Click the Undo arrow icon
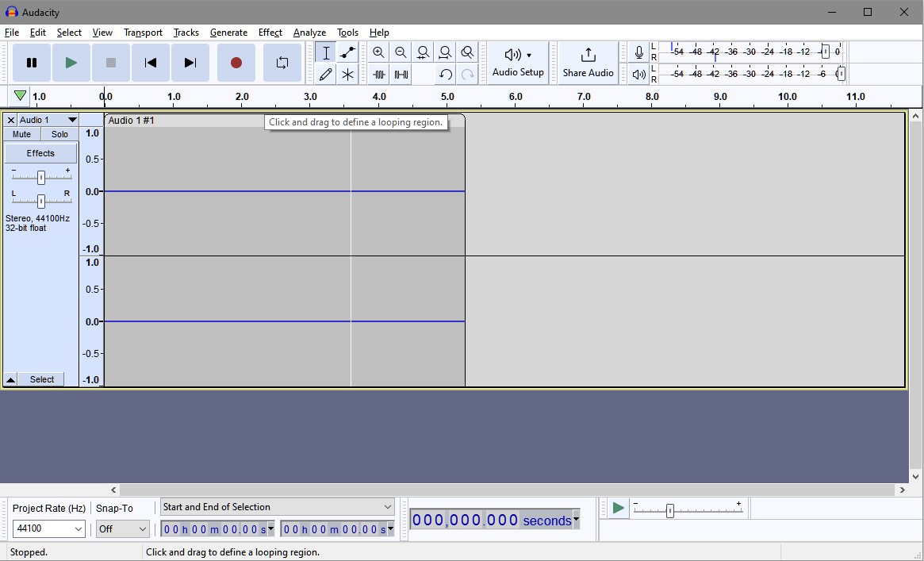The image size is (924, 561). coord(446,75)
